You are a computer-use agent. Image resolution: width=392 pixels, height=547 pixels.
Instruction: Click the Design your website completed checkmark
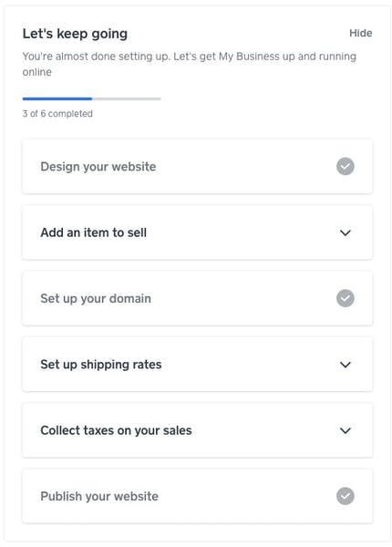(x=345, y=167)
